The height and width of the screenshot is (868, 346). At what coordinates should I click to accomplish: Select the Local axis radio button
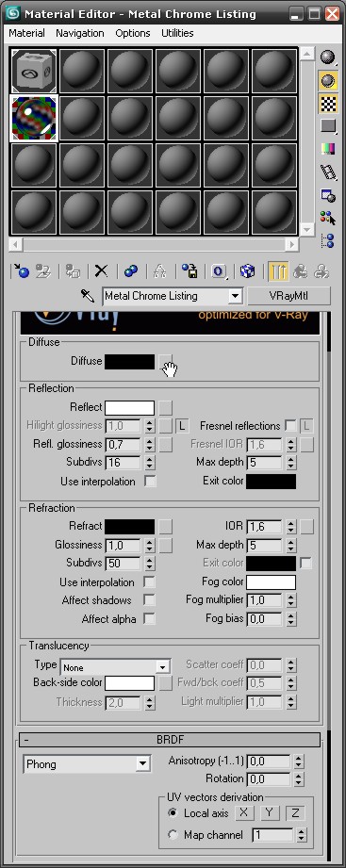point(173,812)
